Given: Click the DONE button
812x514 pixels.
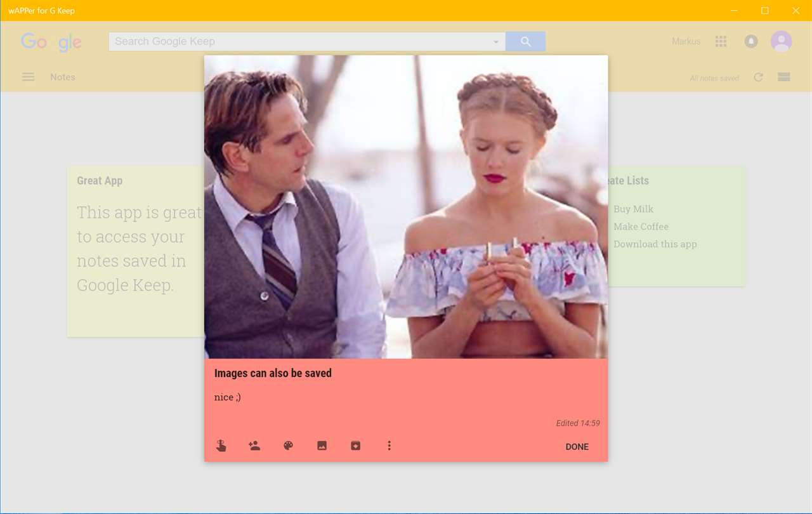Looking at the screenshot, I should point(577,447).
